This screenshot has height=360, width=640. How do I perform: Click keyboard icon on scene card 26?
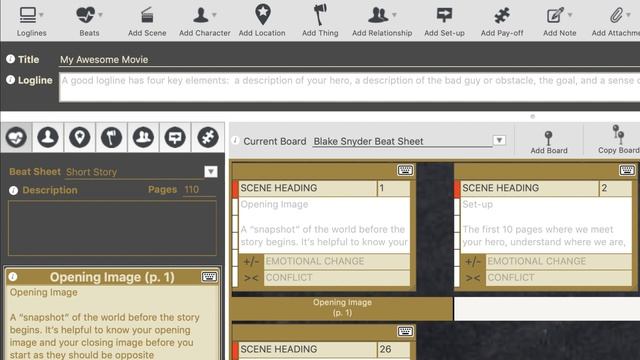(405, 331)
